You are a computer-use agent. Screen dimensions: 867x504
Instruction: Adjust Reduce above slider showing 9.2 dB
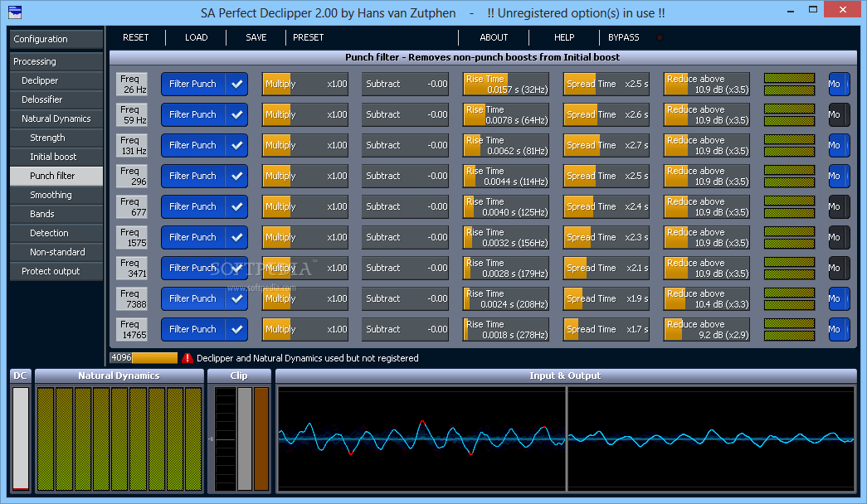click(x=707, y=329)
